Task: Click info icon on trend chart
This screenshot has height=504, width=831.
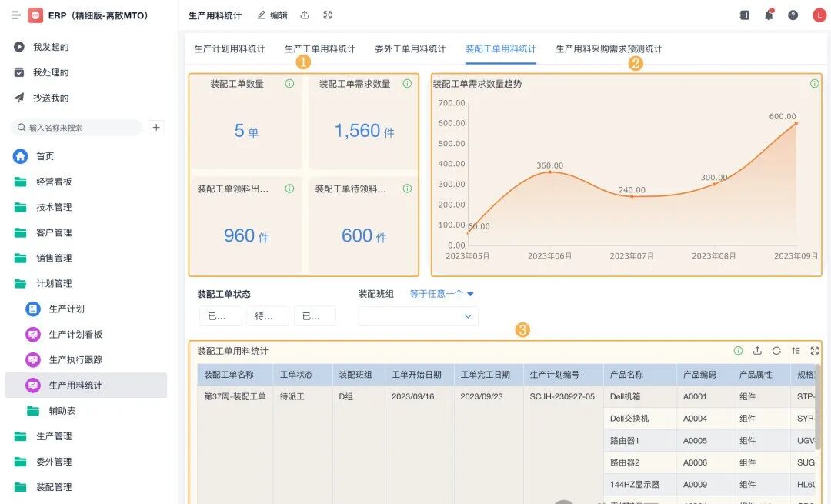Action: (815, 83)
